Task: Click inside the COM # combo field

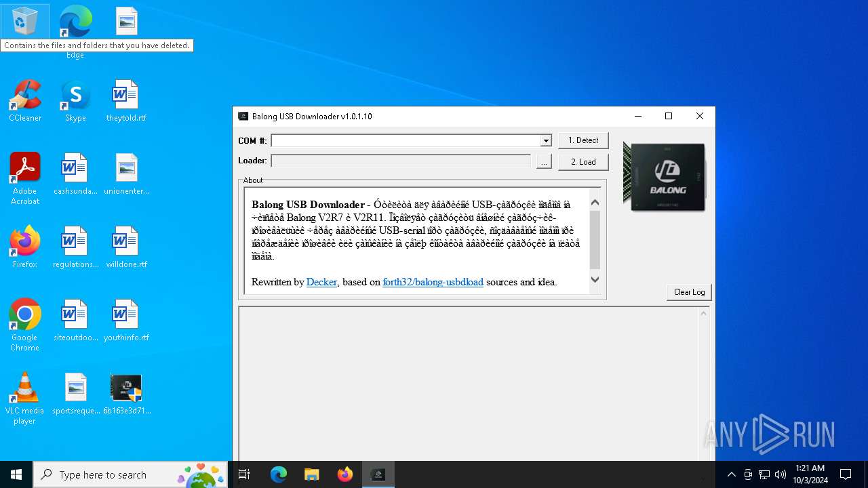Action: 406,140
